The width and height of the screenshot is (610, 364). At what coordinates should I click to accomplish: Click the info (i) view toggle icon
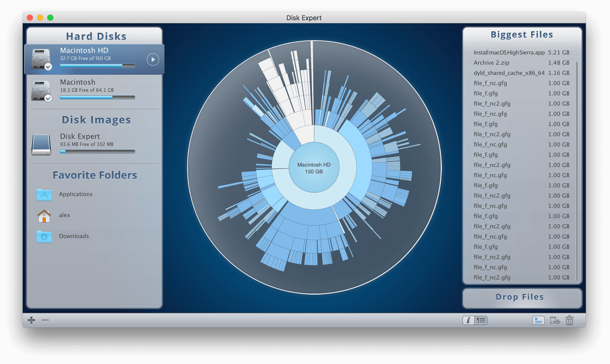click(x=468, y=320)
